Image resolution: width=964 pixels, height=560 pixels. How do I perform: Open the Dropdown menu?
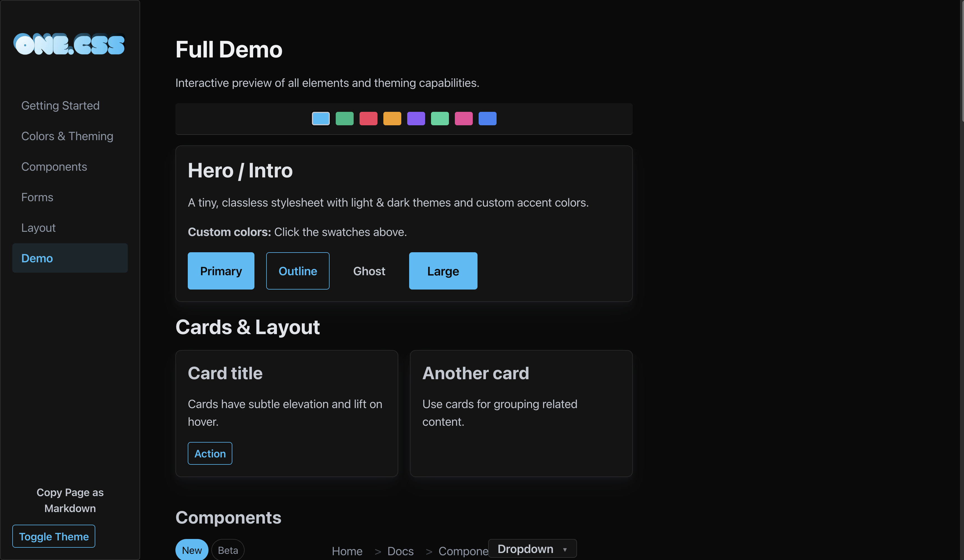[x=532, y=549]
